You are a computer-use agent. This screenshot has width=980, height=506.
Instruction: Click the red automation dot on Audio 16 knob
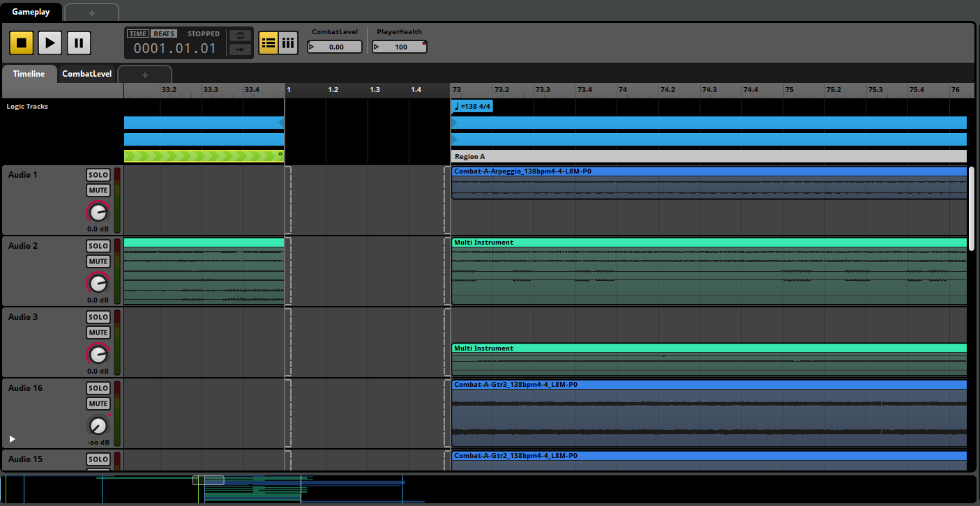click(x=110, y=415)
